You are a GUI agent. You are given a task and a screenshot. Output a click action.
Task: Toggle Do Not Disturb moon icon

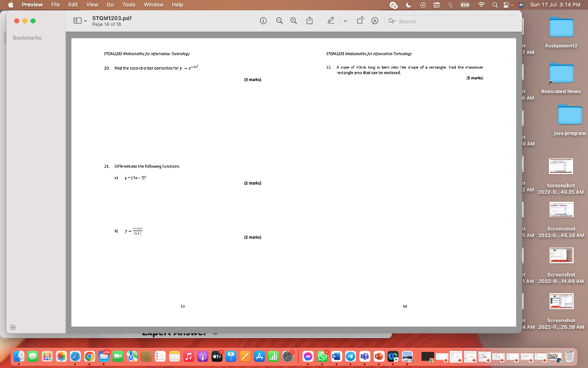[408, 5]
